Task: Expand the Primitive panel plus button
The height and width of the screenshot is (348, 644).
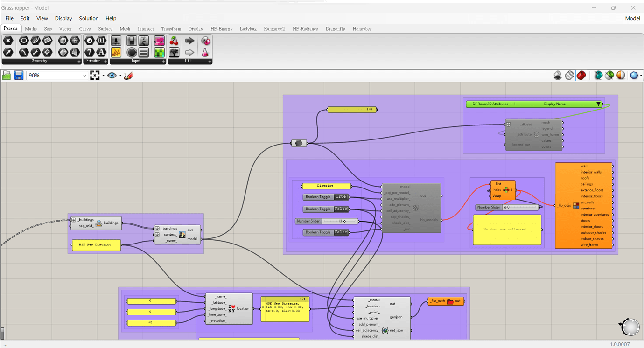Action: tap(105, 61)
